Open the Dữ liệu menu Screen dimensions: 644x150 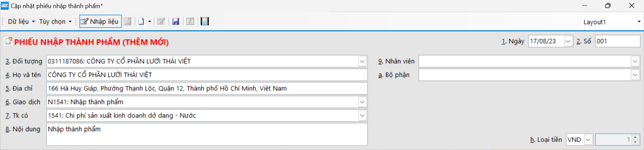21,21
